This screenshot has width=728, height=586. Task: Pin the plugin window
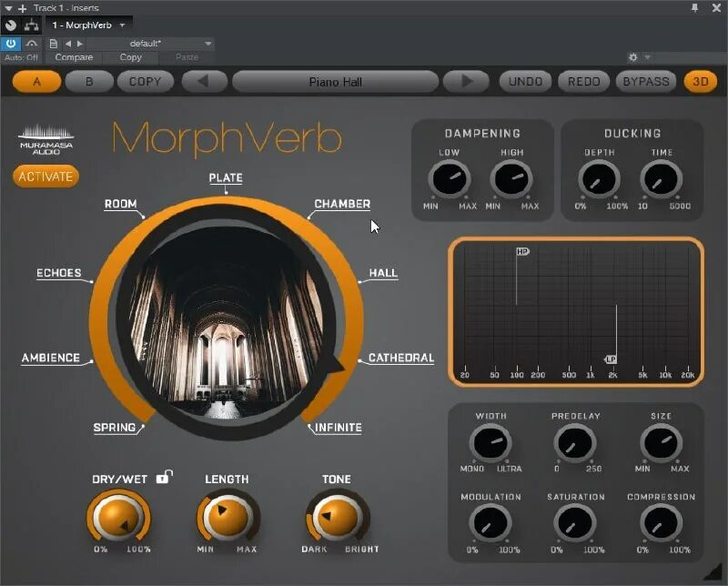pyautogui.click(x=694, y=7)
